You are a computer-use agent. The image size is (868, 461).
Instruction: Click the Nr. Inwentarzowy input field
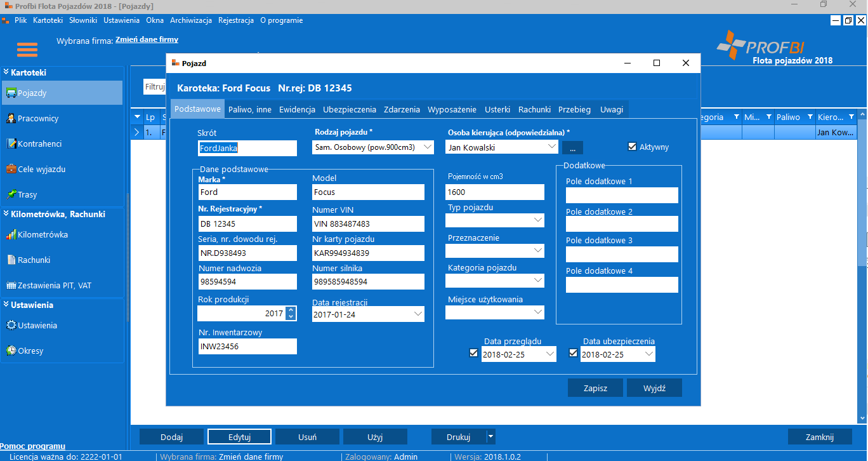click(247, 346)
